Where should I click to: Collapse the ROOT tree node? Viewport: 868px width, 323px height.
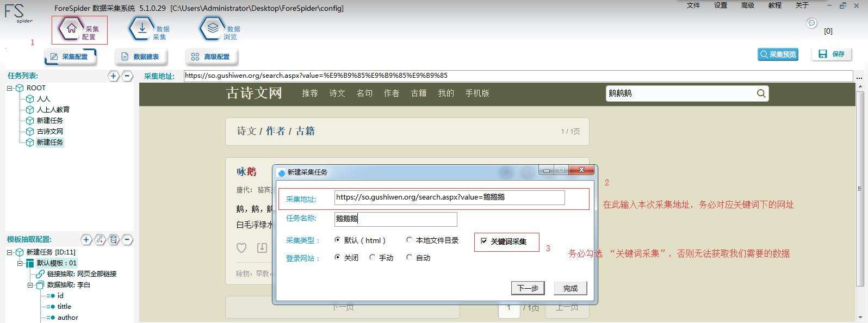click(x=10, y=88)
